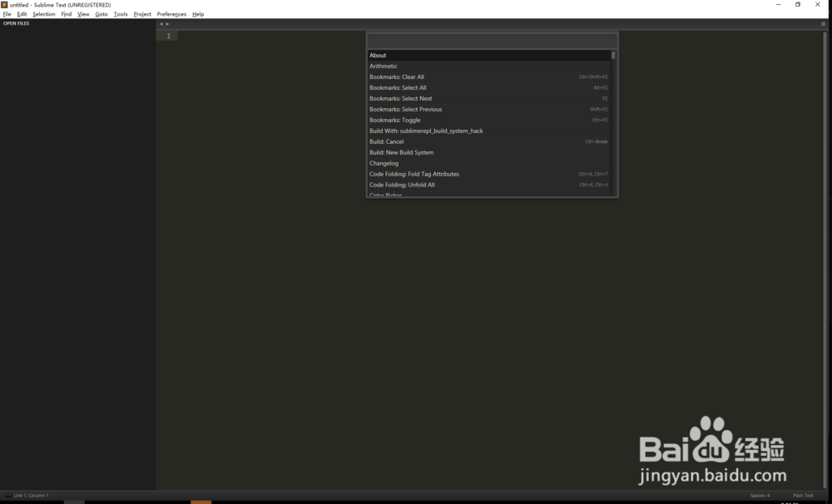Image resolution: width=832 pixels, height=504 pixels.
Task: Click the forward navigation arrow above the editor
Action: click(166, 24)
